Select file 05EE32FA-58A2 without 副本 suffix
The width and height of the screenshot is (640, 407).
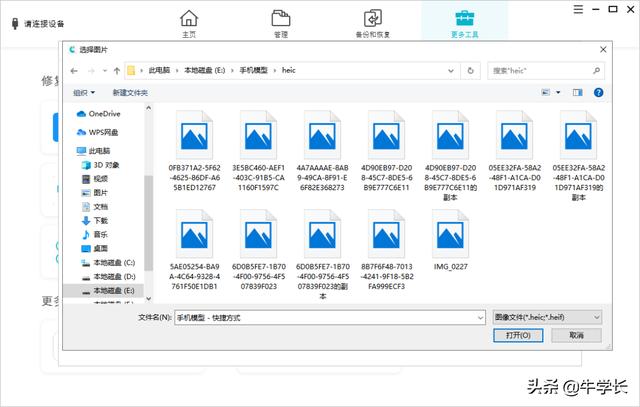click(x=514, y=151)
